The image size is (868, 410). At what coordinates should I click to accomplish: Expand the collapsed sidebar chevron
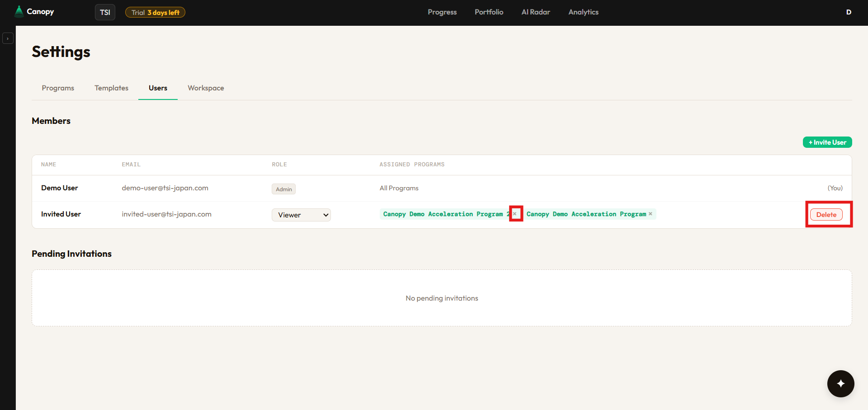(8, 38)
